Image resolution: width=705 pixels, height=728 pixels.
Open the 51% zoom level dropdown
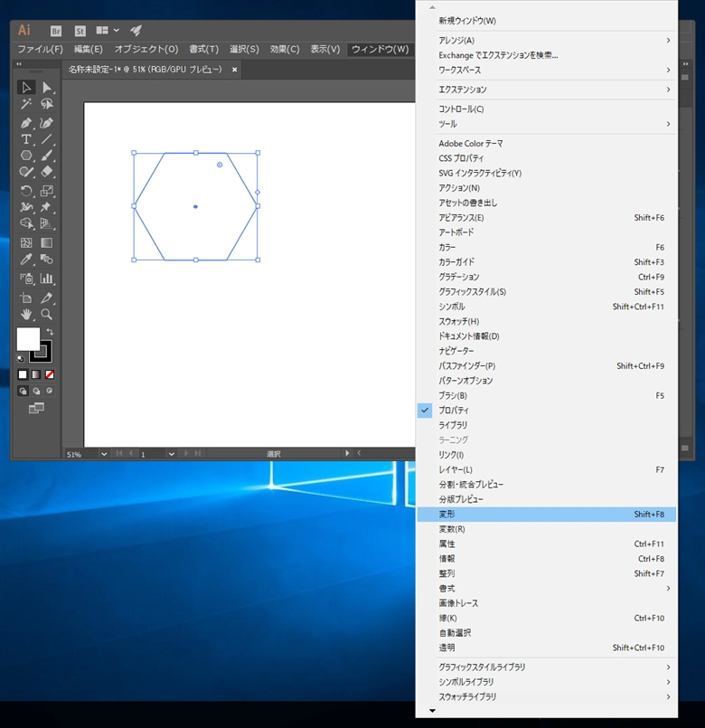(104, 454)
